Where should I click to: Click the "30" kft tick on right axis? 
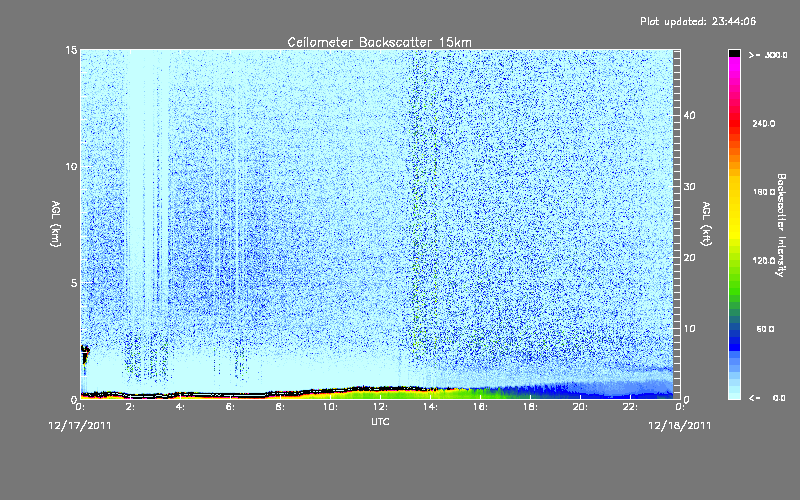[x=689, y=186]
